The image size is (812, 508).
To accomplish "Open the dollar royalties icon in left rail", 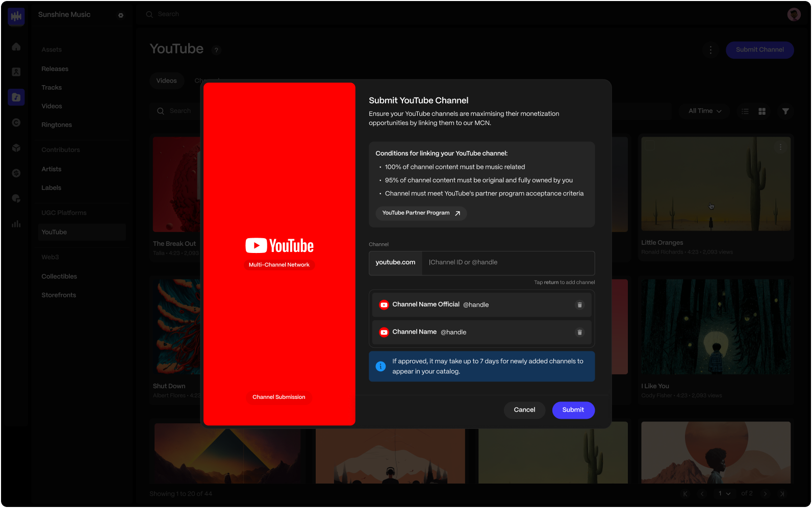I will point(16,173).
